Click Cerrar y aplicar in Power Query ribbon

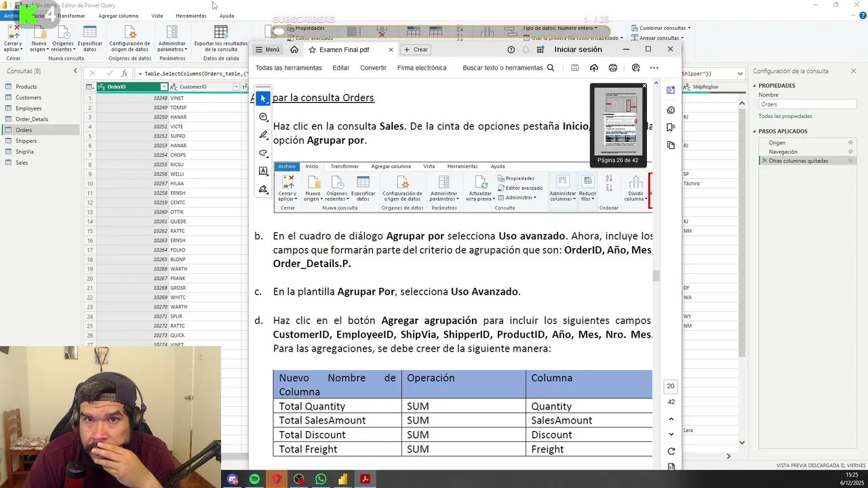(x=12, y=37)
